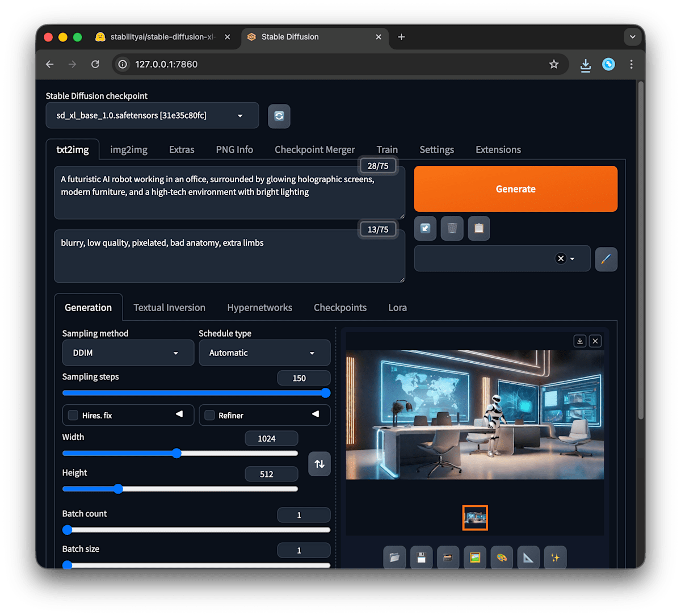Open the Checkpoint Merger tab
This screenshot has height=616, width=681.
tap(315, 149)
